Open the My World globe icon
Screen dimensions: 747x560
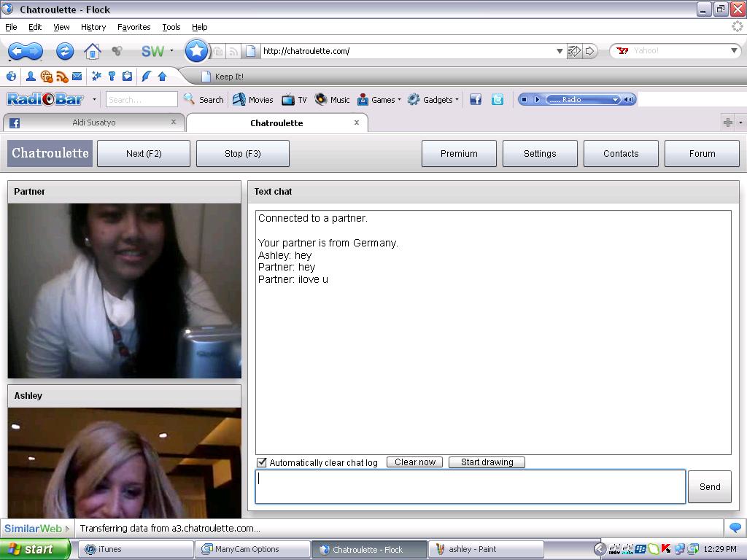tap(12, 76)
